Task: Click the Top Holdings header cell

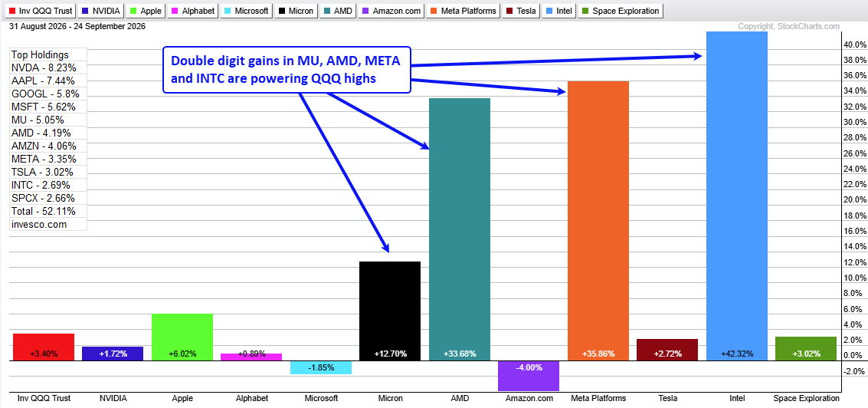Action: 48,55
